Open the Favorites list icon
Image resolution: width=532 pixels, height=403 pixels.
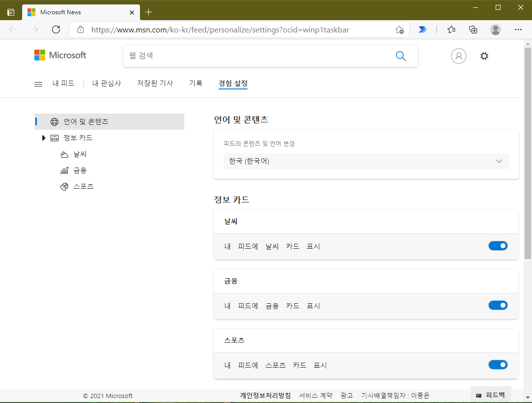pos(451,29)
